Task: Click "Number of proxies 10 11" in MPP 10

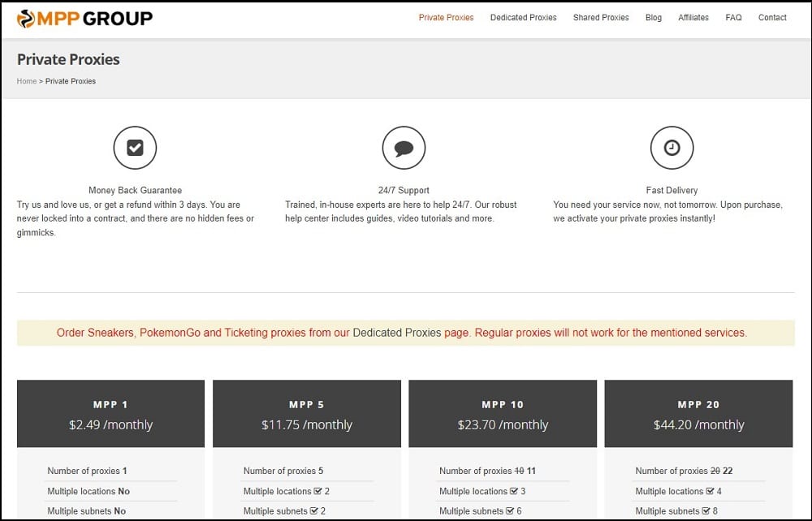Action: point(487,471)
